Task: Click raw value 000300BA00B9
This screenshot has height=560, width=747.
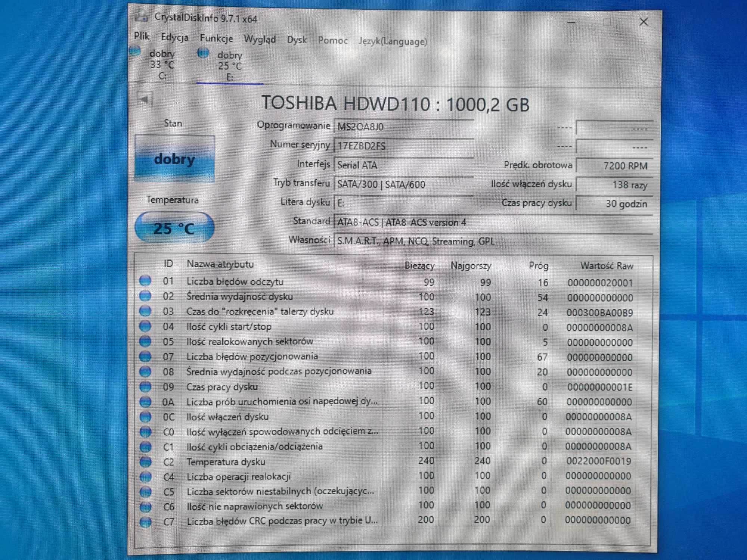Action: (x=599, y=313)
